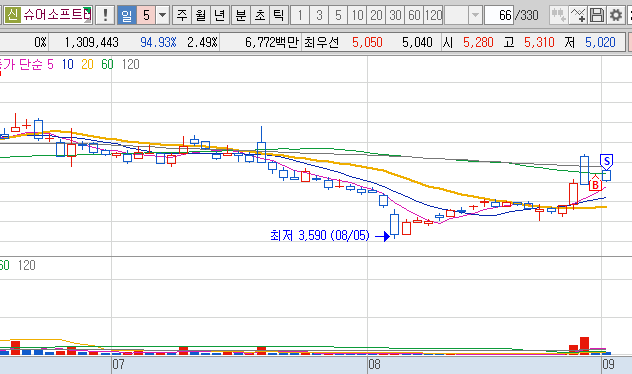
Task: Open chart settings gear icon
Action: click(x=615, y=15)
